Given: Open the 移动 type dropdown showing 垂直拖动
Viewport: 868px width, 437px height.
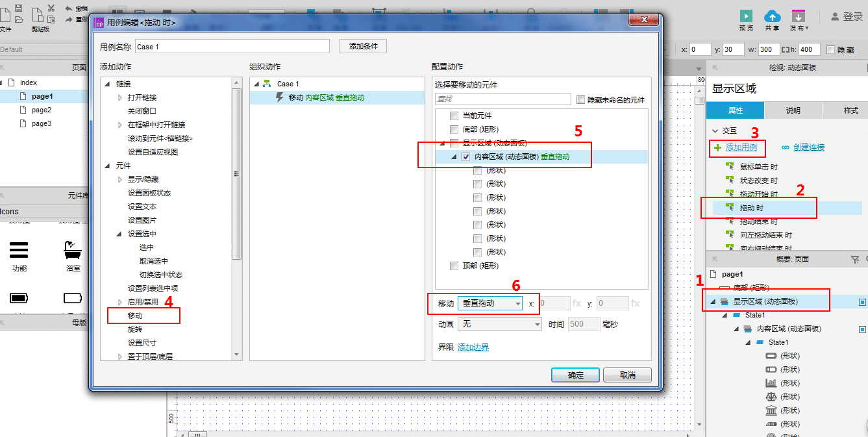Looking at the screenshot, I should [490, 303].
